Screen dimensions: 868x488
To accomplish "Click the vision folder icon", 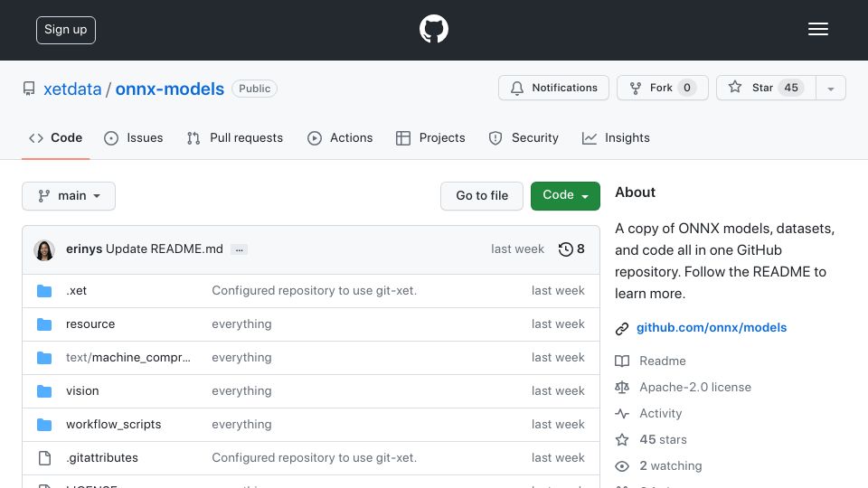I will (x=44, y=391).
